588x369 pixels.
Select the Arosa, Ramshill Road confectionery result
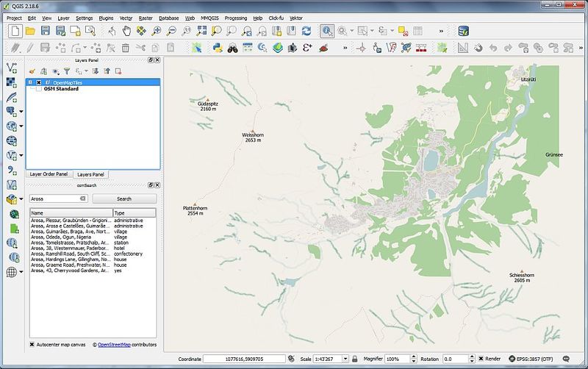(93, 254)
